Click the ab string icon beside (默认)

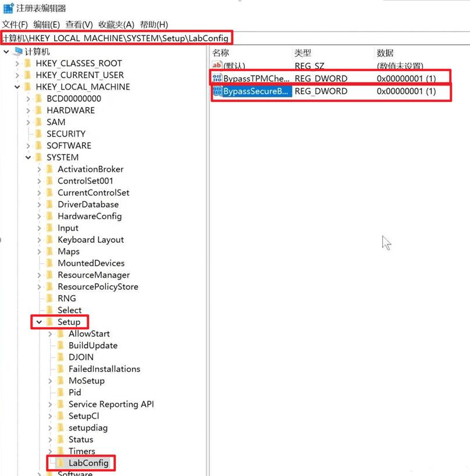click(216, 65)
